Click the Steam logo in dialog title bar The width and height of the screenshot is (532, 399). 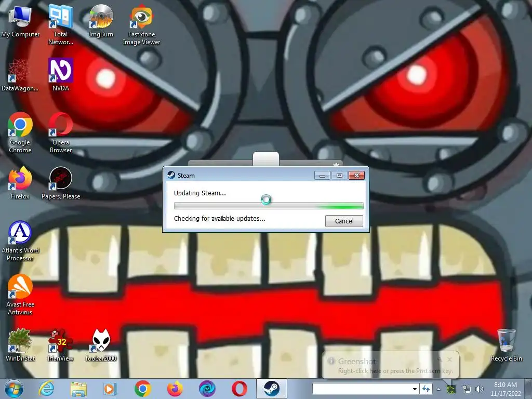(171, 175)
